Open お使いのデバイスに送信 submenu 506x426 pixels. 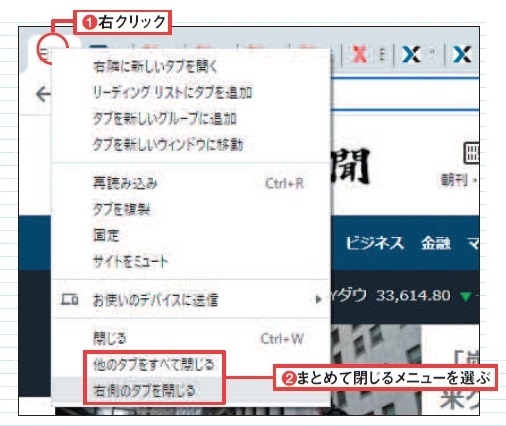[191, 300]
